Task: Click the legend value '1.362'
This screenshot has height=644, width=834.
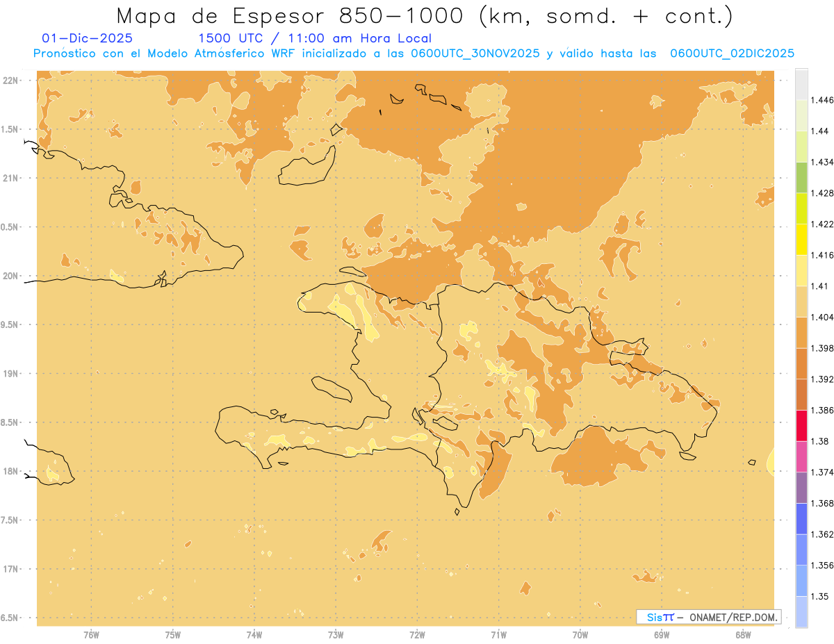Action: point(824,534)
